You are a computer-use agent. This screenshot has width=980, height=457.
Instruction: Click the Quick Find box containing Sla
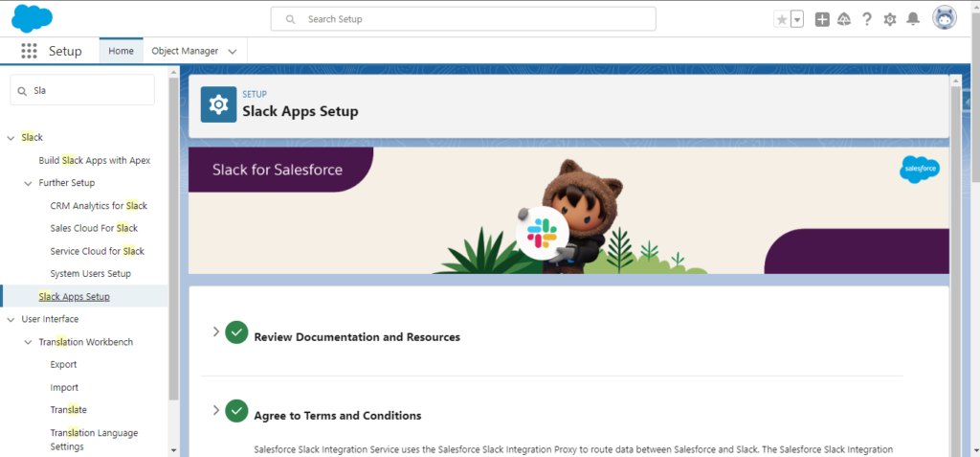[82, 90]
